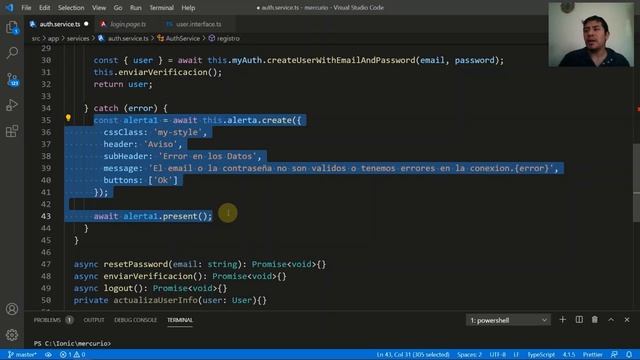Open the notifications bell in status bar

pos(629,354)
